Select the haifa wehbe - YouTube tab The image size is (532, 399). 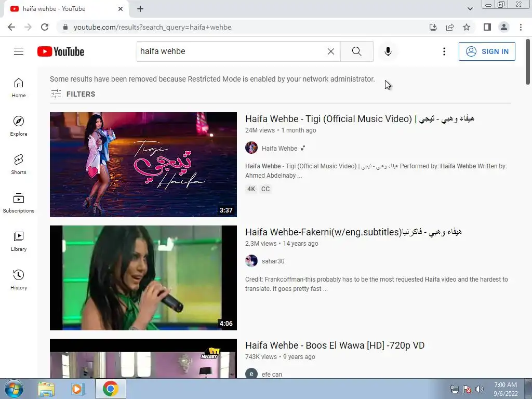point(66,9)
